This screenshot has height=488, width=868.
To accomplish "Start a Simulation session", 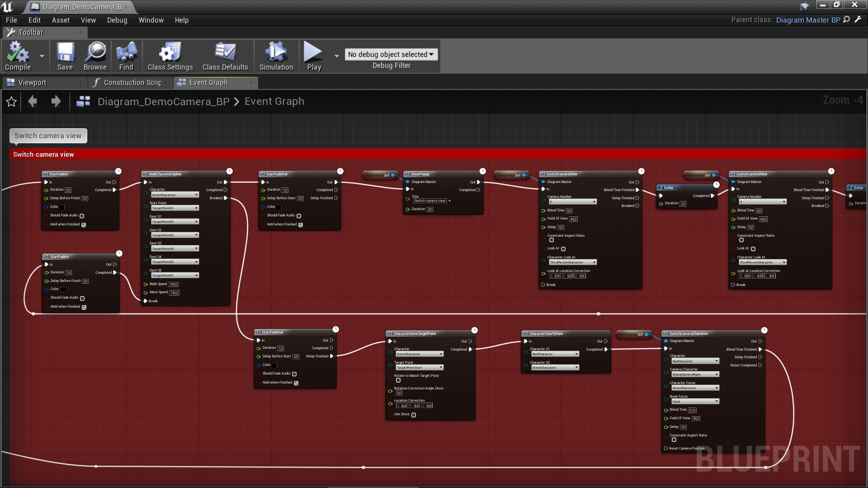I will pos(275,55).
